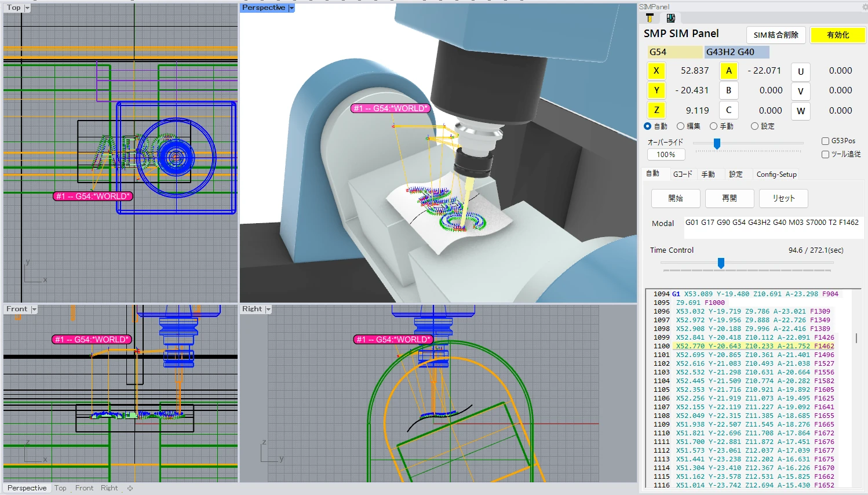Enable the ツール追従 checkbox
Screen dimensions: 868x495
(825, 154)
